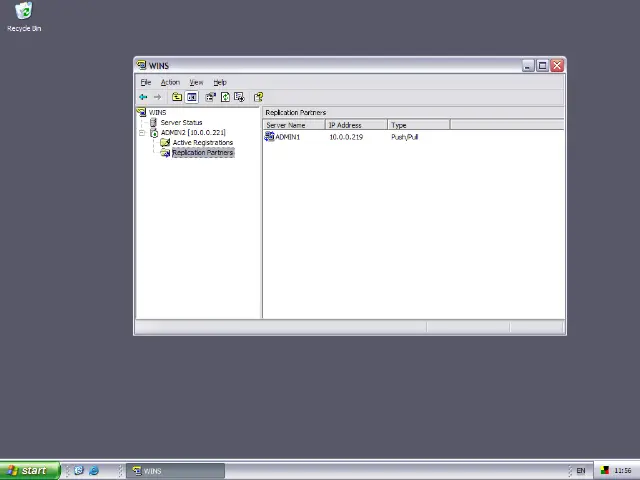Sort by the Server Name column header
640x480 pixels.
tap(294, 125)
